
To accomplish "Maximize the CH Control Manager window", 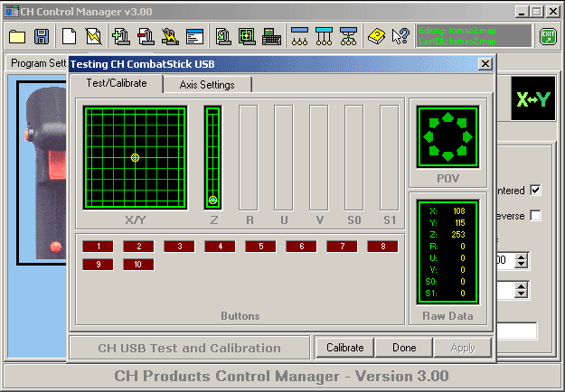I will click(x=537, y=12).
